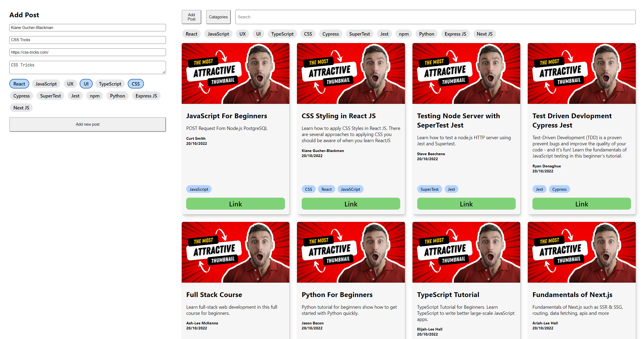Filter posts by UI category
644x339 pixels.
click(x=258, y=34)
